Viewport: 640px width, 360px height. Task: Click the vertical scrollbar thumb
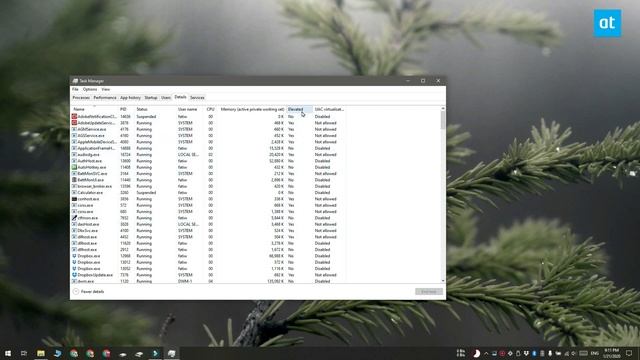(x=443, y=120)
